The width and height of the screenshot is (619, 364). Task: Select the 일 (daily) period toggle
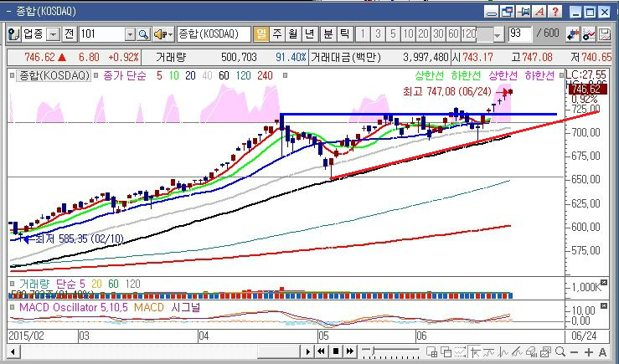point(261,34)
